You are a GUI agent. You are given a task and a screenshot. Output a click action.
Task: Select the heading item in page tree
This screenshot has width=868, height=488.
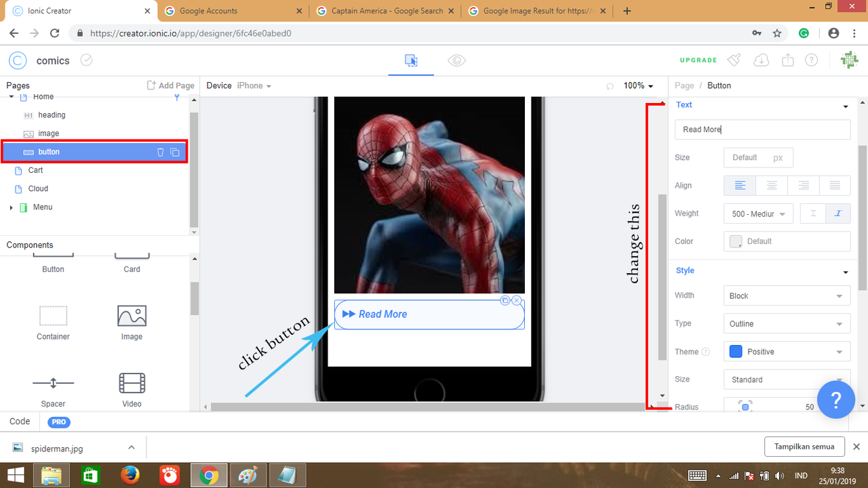pyautogui.click(x=52, y=115)
